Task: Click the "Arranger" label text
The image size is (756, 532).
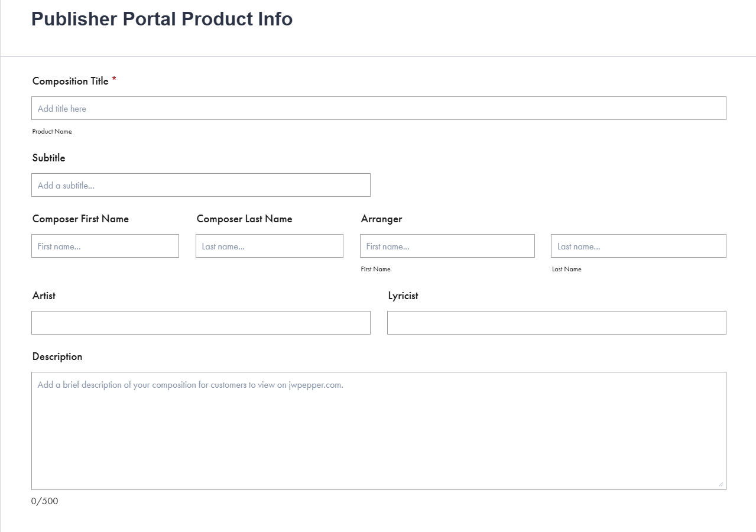Action: 381,219
